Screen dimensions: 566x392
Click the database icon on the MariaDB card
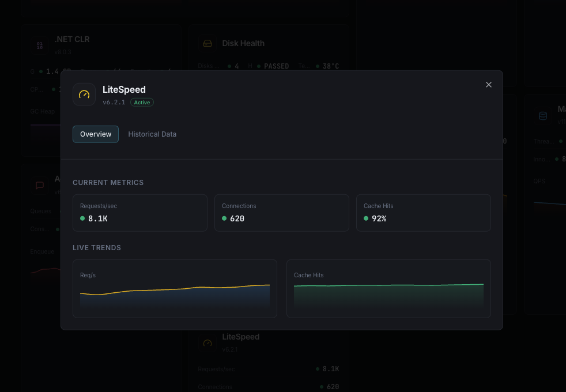(542, 115)
